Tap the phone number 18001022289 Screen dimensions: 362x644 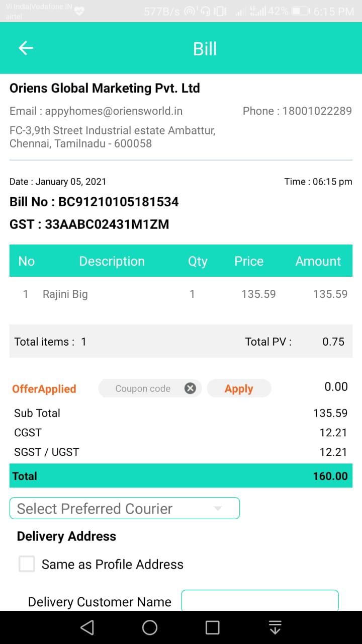click(x=317, y=111)
